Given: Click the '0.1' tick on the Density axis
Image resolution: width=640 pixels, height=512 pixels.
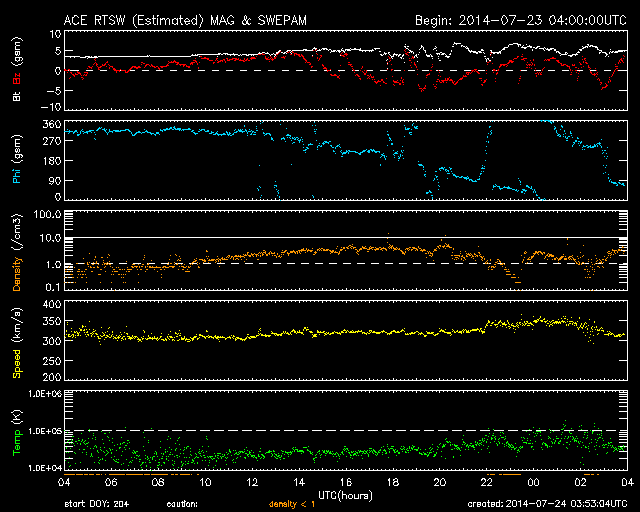Looking at the screenshot, I should [53, 287].
